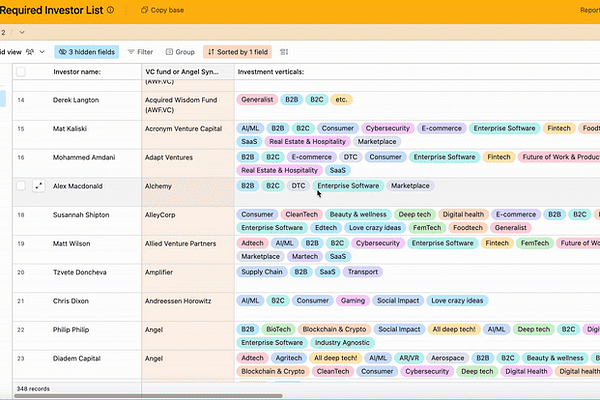The height and width of the screenshot is (400, 600).
Task: Click row number 14
Action: click(x=21, y=100)
